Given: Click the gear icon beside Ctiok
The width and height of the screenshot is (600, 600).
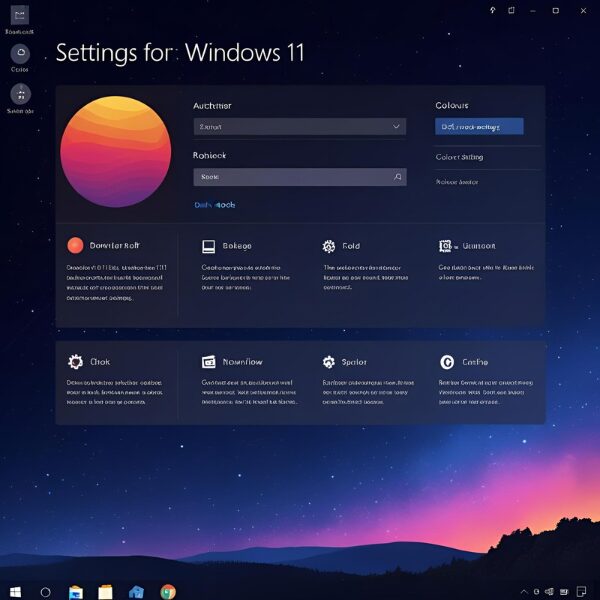Looking at the screenshot, I should pyautogui.click(x=75, y=362).
